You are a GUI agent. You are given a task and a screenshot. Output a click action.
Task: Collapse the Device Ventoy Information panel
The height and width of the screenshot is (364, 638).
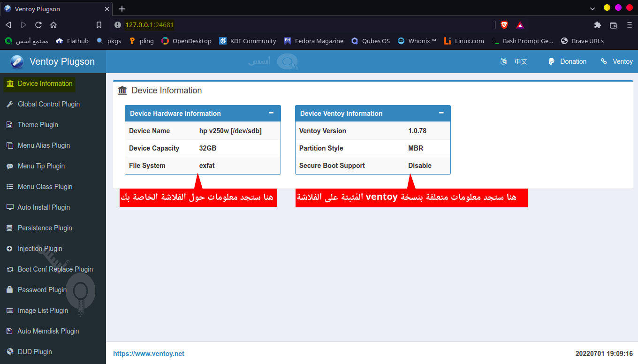point(441,113)
